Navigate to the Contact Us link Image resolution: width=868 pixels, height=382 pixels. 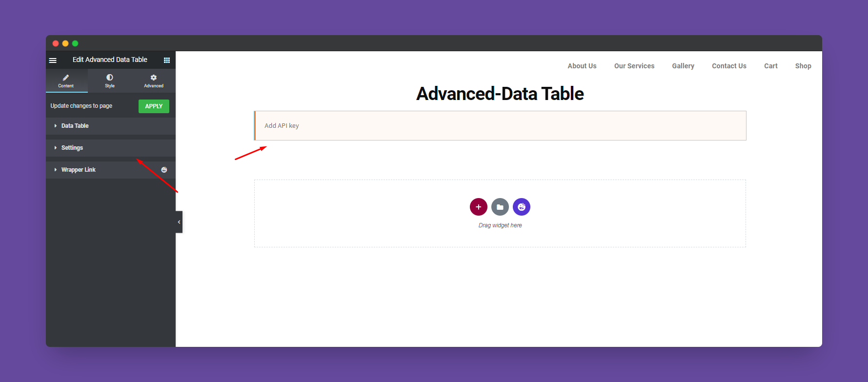(729, 66)
